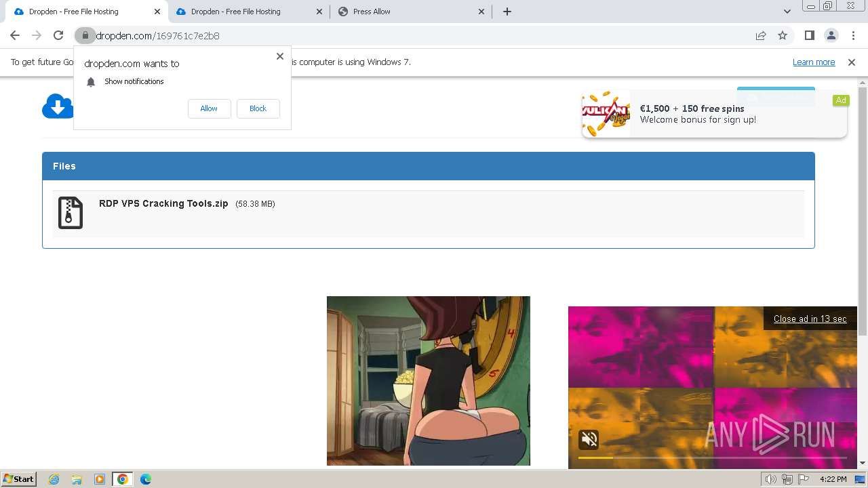Expand the tab search chevron

(787, 12)
